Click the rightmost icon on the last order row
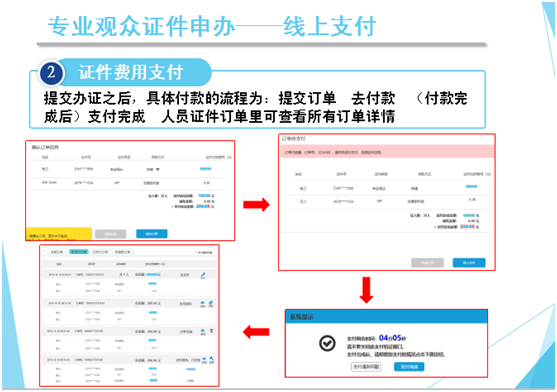Viewport: 557px width, 392px height. [x=211, y=360]
